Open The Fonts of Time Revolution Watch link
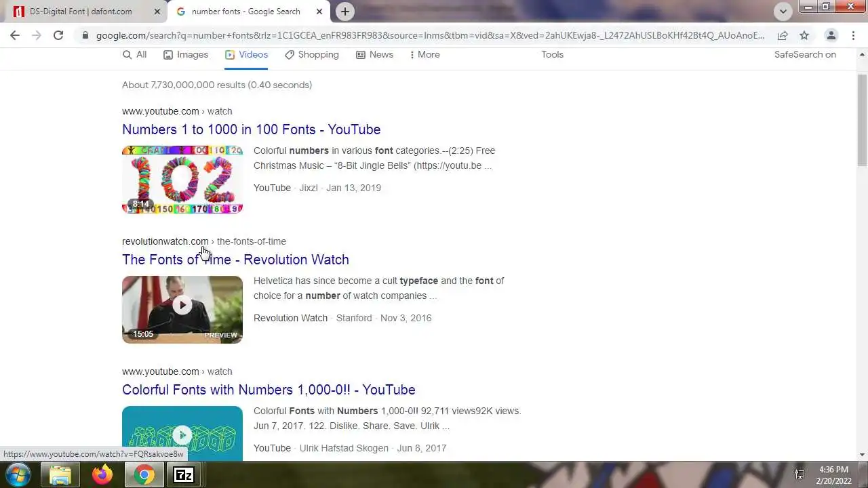 235,260
